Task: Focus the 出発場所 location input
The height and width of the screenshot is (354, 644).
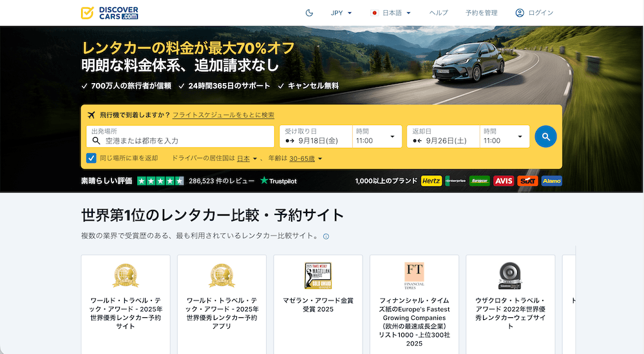Action: (x=180, y=136)
